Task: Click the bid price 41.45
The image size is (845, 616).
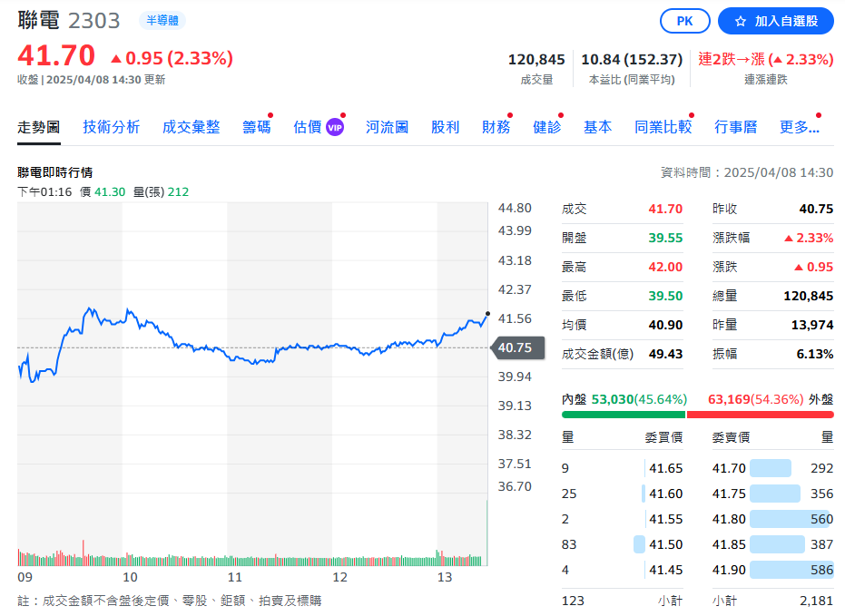Action: [665, 570]
